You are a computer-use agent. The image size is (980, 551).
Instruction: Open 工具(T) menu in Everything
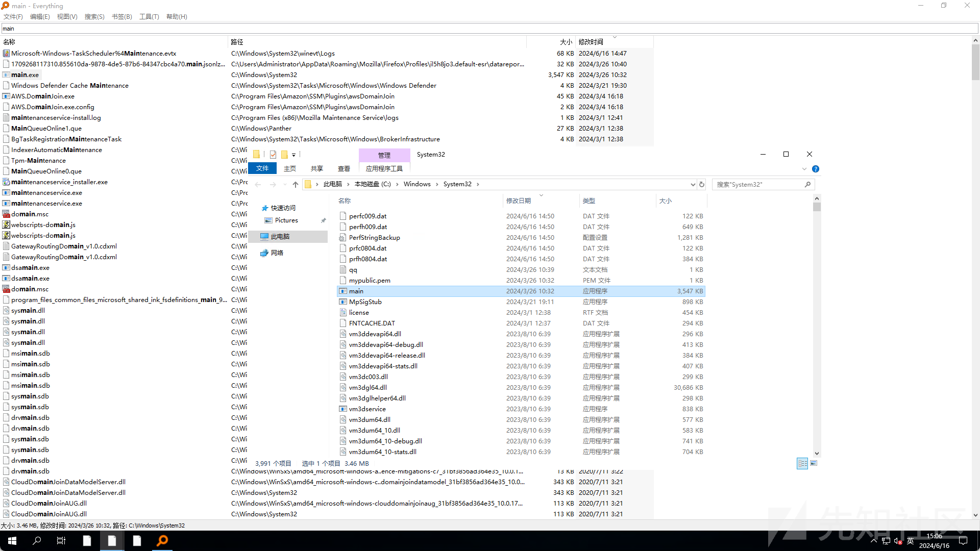click(x=149, y=17)
